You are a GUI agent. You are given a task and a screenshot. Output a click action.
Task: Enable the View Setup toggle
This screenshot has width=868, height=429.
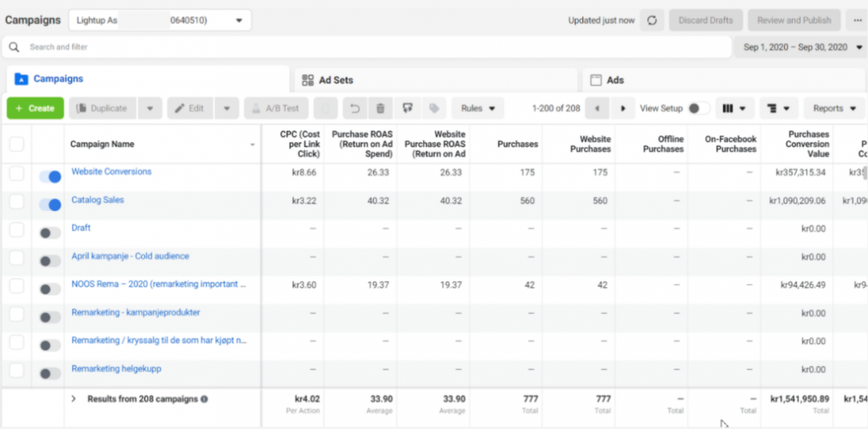[699, 109]
